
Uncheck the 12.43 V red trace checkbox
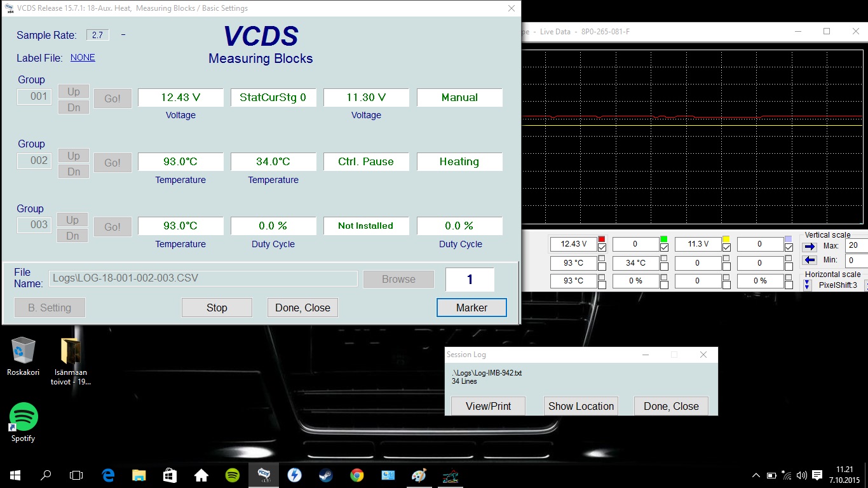tap(602, 248)
